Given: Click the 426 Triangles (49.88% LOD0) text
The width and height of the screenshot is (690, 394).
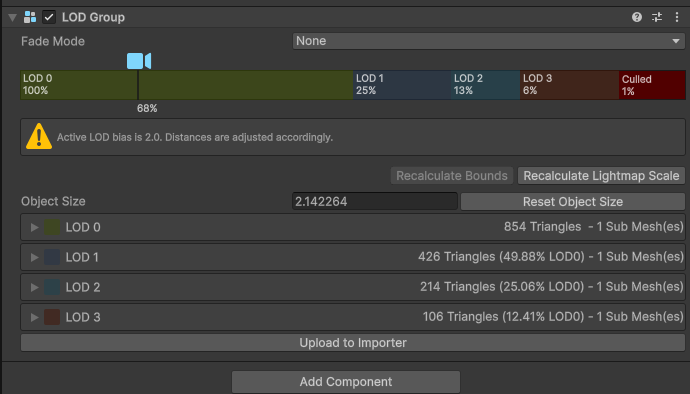Looking at the screenshot, I should coord(501,257).
